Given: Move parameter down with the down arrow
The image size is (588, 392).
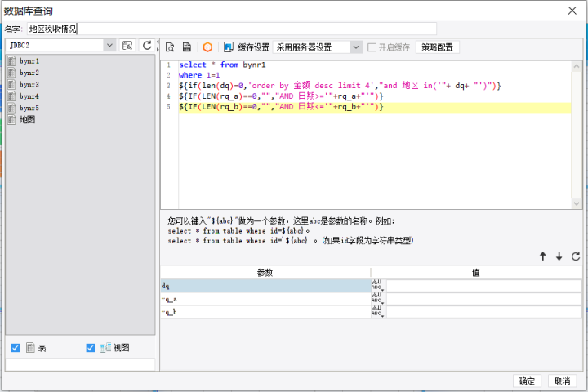Looking at the screenshot, I should [x=559, y=256].
